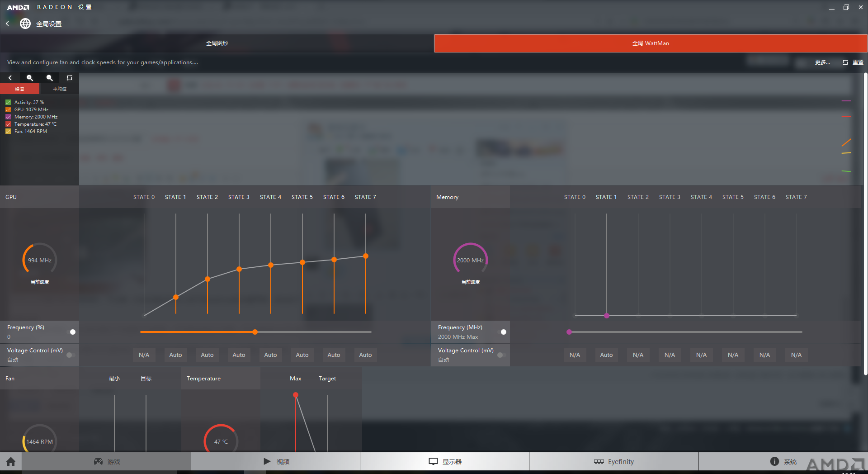Click Memory State 1 Auto voltage field
Image resolution: width=868 pixels, height=474 pixels.
pyautogui.click(x=607, y=355)
